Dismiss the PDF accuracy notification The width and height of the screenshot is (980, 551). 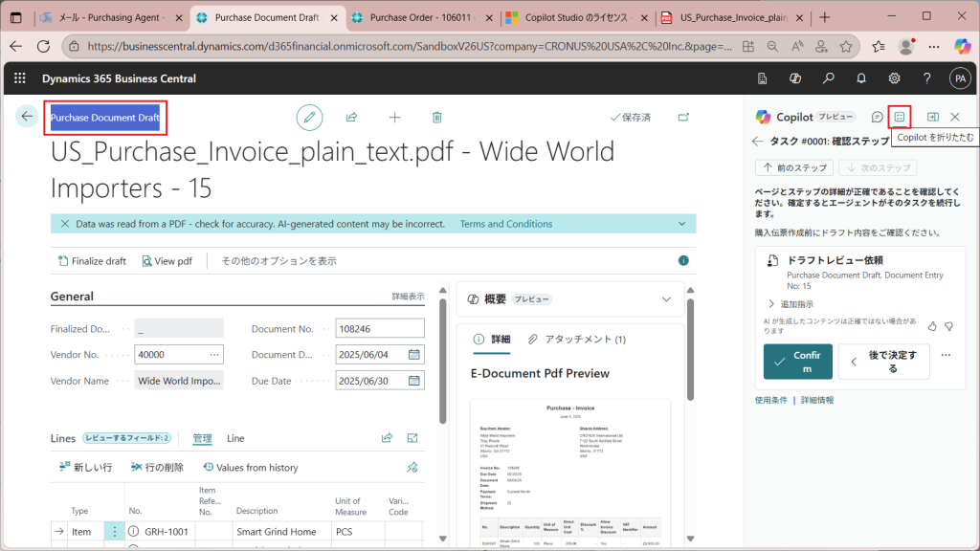[x=64, y=224]
